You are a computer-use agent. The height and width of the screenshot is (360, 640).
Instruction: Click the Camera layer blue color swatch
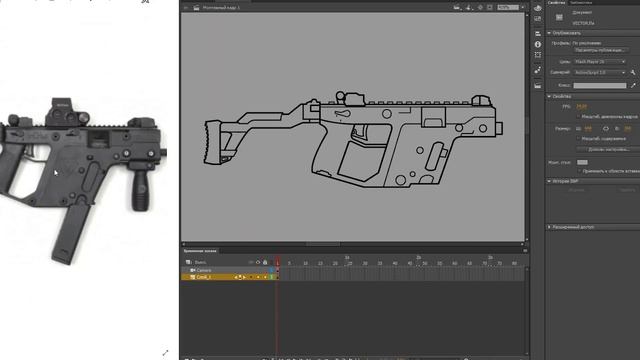coord(271,270)
